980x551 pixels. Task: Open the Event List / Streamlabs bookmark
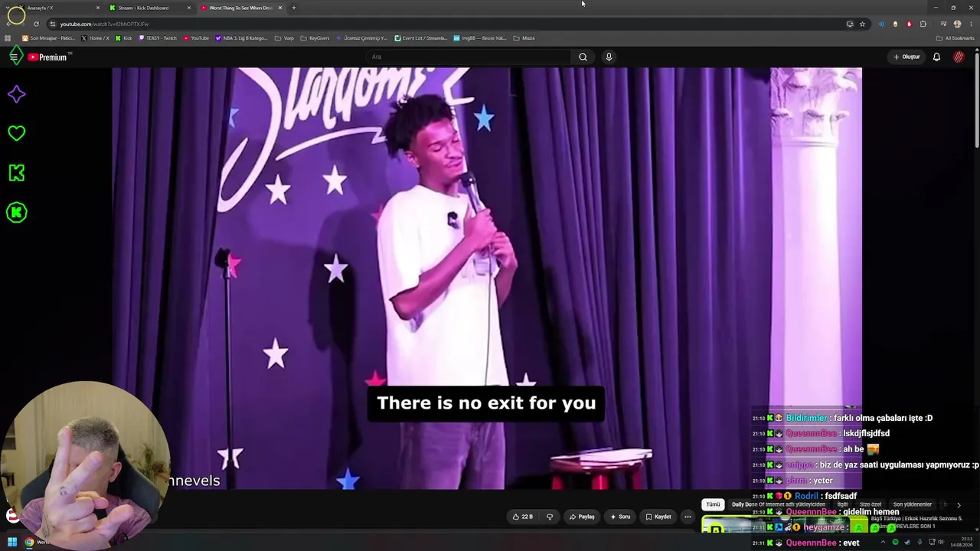tap(421, 37)
